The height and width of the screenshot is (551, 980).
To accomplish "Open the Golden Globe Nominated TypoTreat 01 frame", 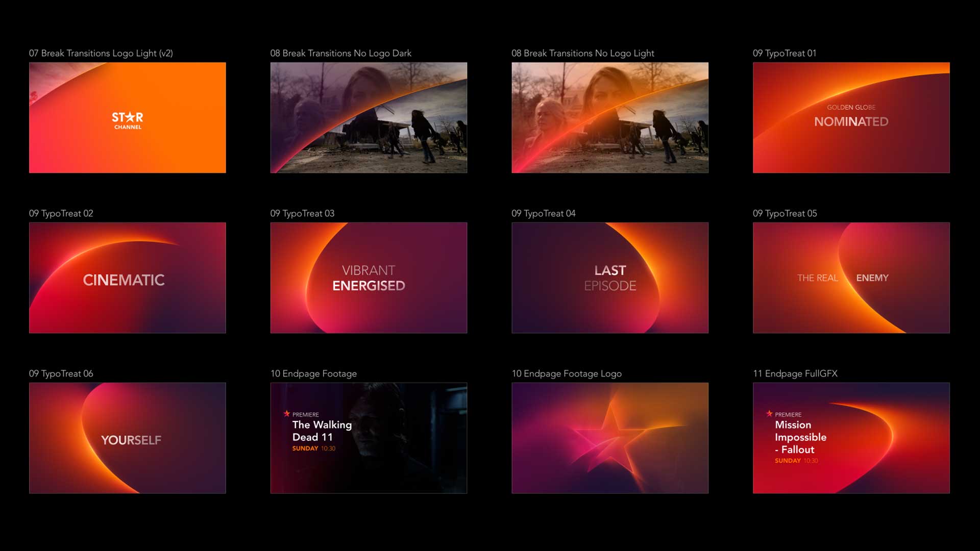I will click(x=851, y=117).
